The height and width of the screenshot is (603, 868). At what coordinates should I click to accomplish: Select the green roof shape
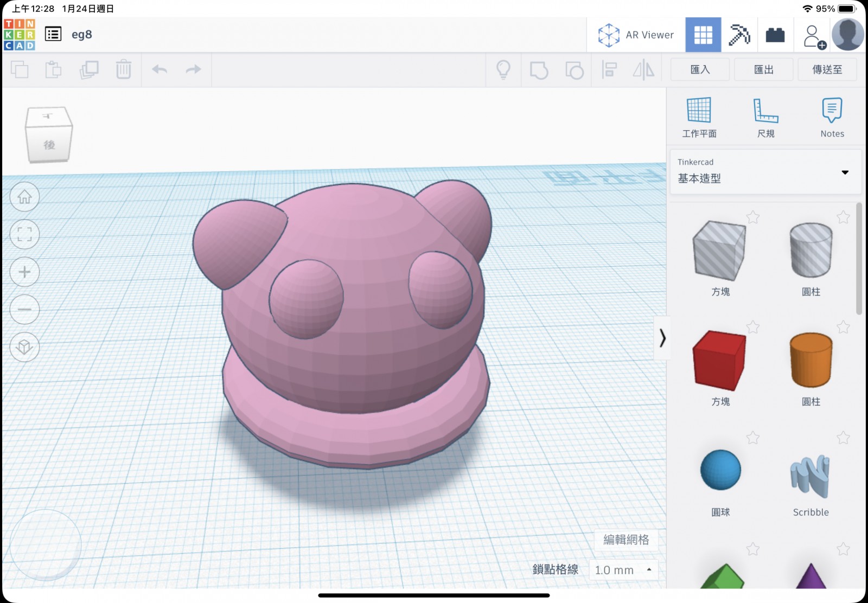(722, 577)
